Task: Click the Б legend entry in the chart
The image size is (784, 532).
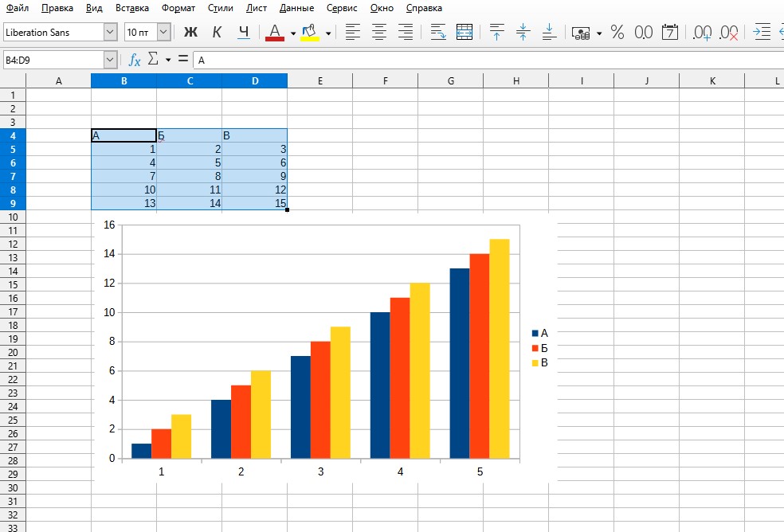Action: (x=540, y=348)
